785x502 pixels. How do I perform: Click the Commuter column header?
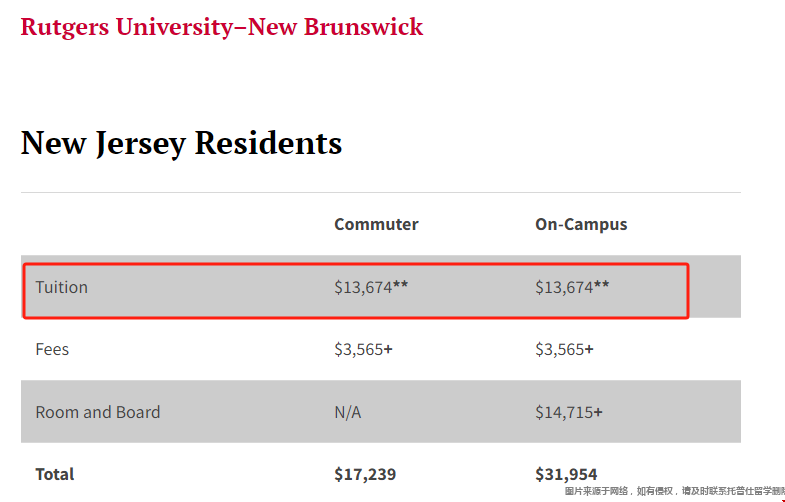[376, 224]
